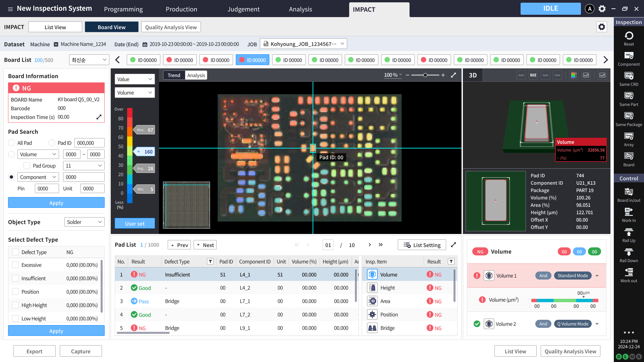The height and width of the screenshot is (362, 644).
Task: Select the Same CRD inspection icon
Action: pos(629,76)
